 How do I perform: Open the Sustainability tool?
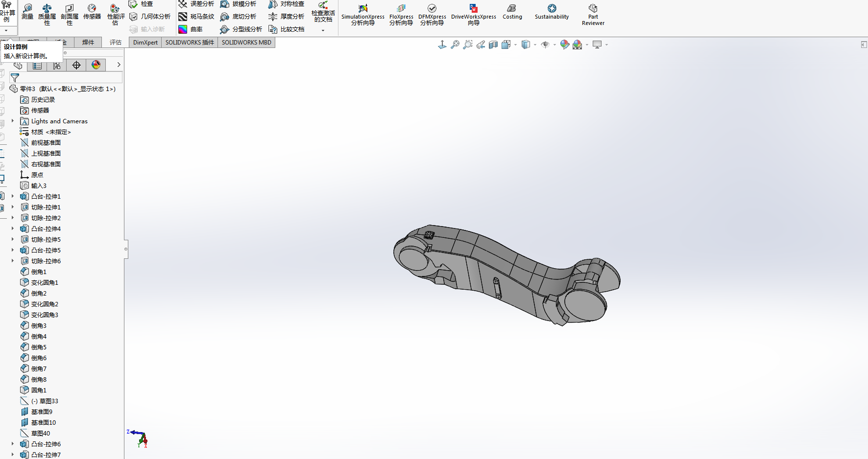(x=552, y=12)
